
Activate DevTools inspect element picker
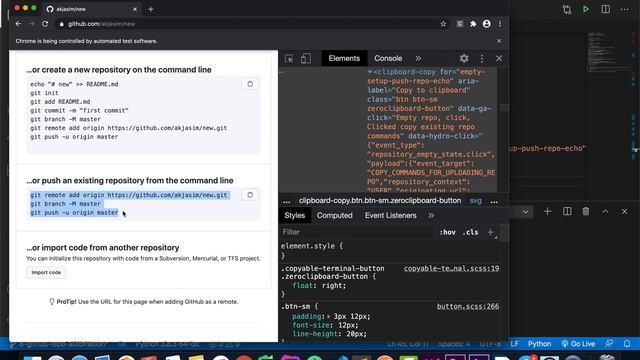(x=289, y=58)
